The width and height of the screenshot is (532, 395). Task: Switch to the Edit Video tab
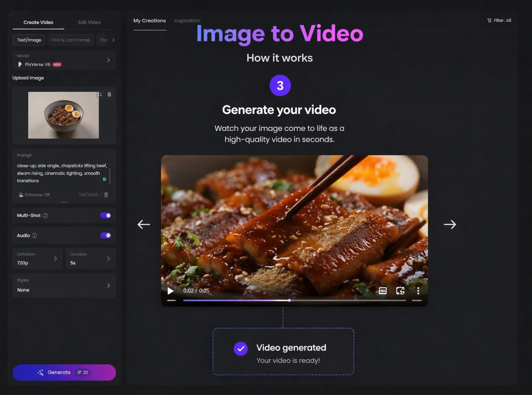[x=89, y=22]
